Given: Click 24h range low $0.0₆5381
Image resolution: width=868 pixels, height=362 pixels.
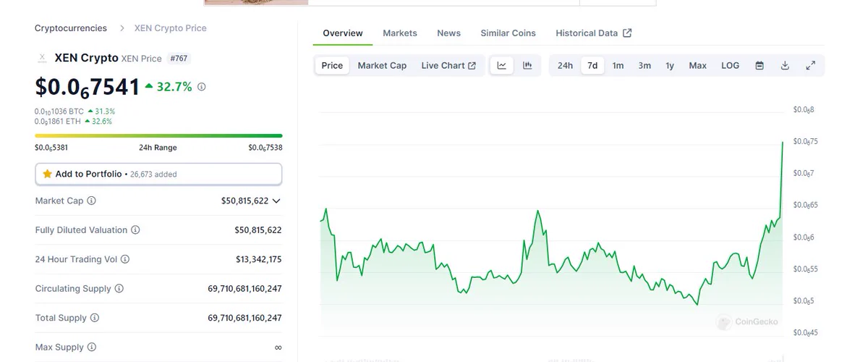Looking at the screenshot, I should tap(51, 148).
